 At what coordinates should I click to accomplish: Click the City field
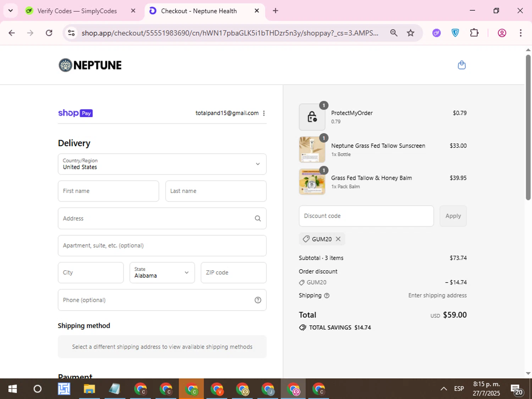(91, 273)
